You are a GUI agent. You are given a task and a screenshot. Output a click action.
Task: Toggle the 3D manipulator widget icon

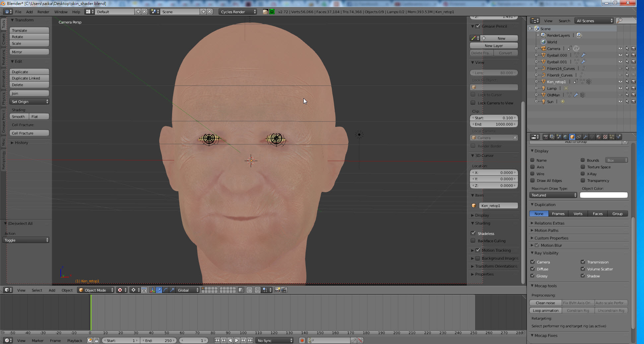(153, 290)
